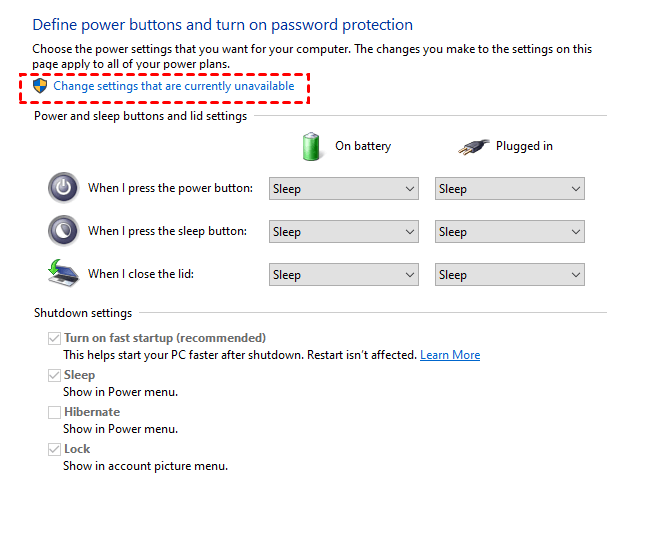Click the sleep button moon icon
The height and width of the screenshot is (545, 651).
click(x=63, y=231)
